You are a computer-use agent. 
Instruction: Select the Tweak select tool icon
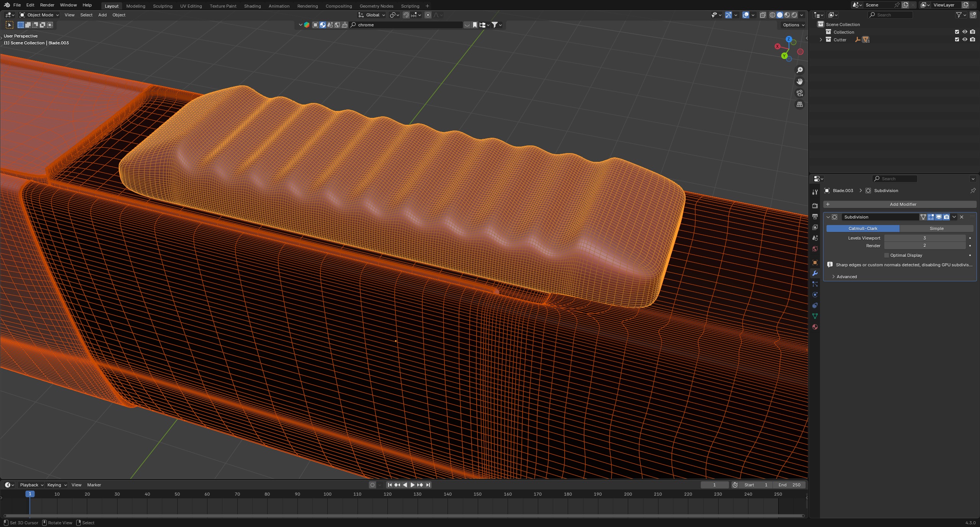[x=10, y=25]
